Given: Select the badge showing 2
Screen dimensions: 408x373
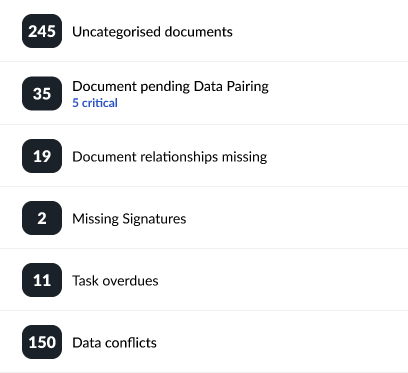Looking at the screenshot, I should 42,218.
